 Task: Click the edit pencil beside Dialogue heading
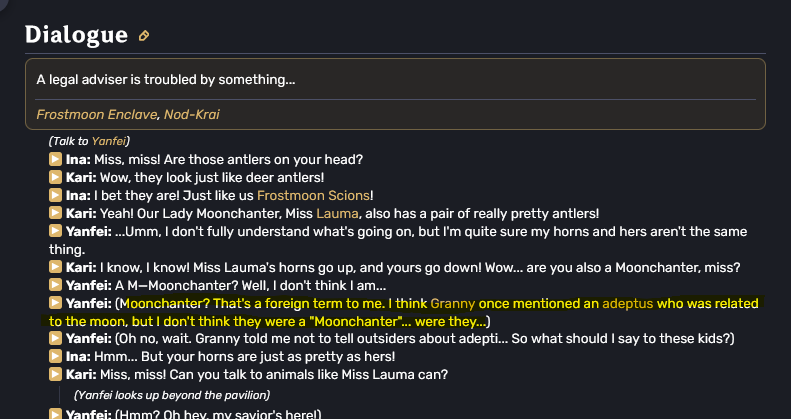tap(144, 36)
